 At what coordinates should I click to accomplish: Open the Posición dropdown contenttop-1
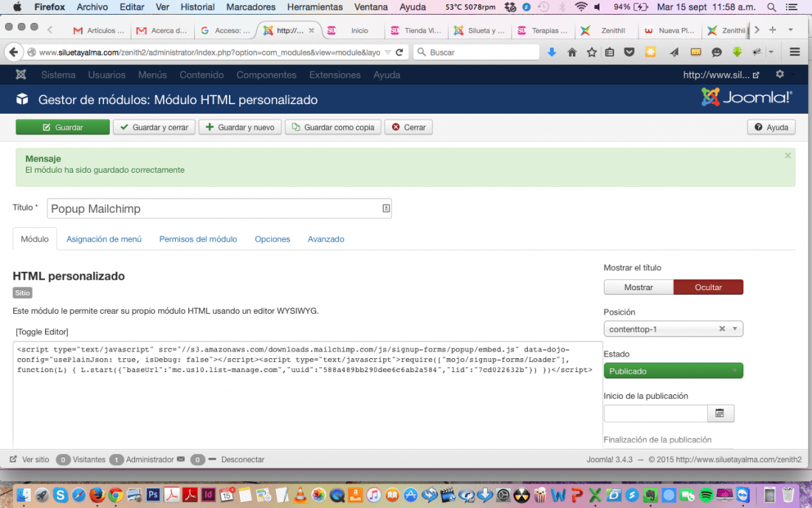pos(673,329)
